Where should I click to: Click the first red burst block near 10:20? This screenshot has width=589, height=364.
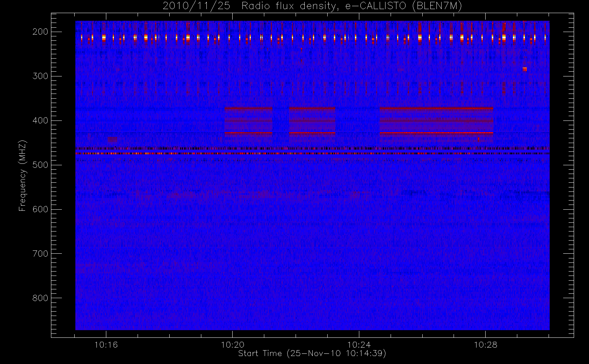[249, 125]
